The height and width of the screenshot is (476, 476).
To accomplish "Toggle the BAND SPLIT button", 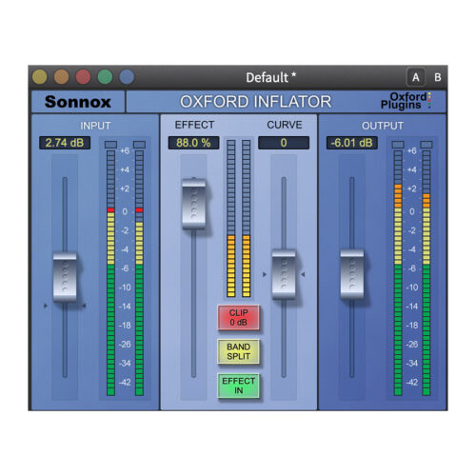I will (x=239, y=351).
